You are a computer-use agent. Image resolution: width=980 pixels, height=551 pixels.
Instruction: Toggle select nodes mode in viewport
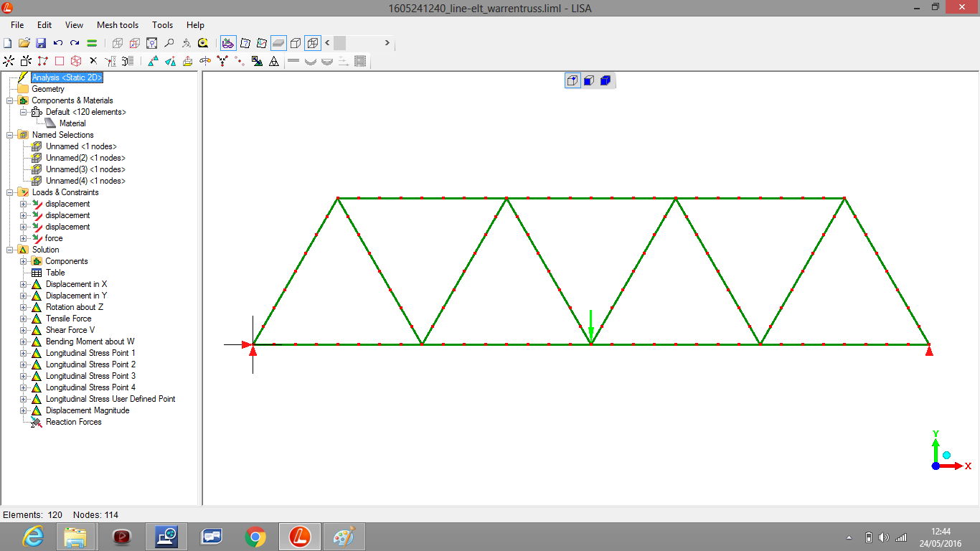pos(573,80)
